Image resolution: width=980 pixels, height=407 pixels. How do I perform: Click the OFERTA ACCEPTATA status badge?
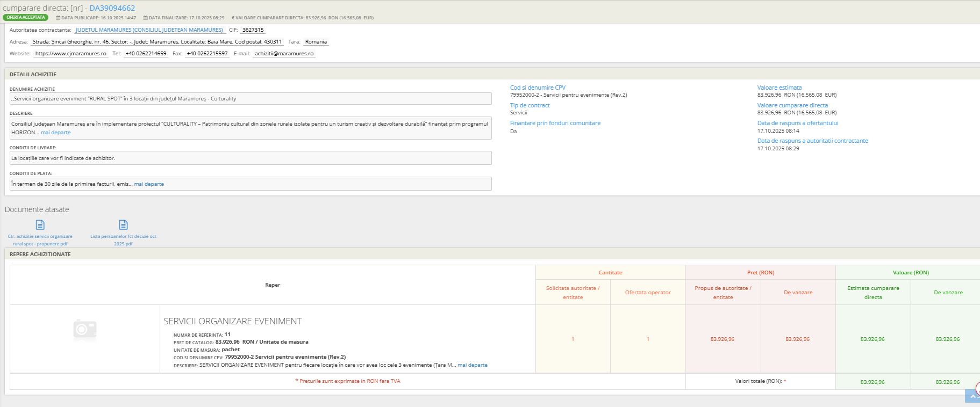(x=25, y=18)
